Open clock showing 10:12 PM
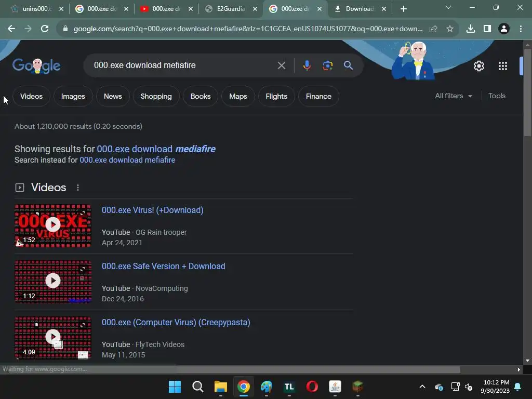 coord(495,387)
